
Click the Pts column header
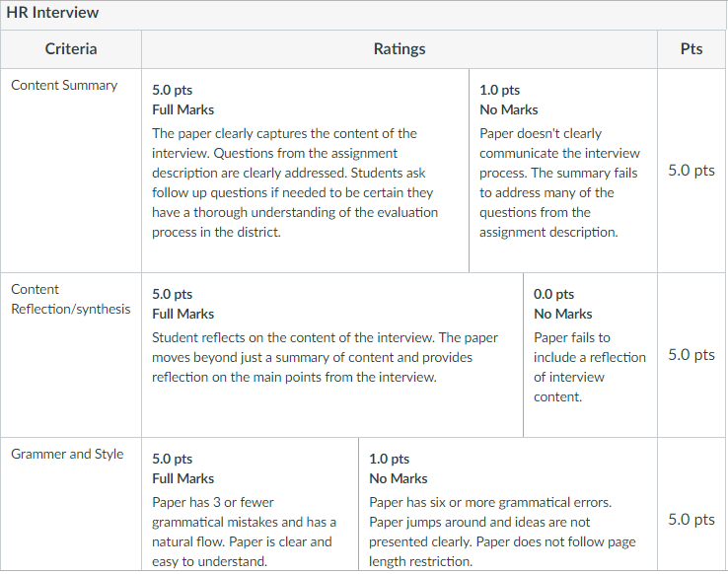(x=692, y=48)
